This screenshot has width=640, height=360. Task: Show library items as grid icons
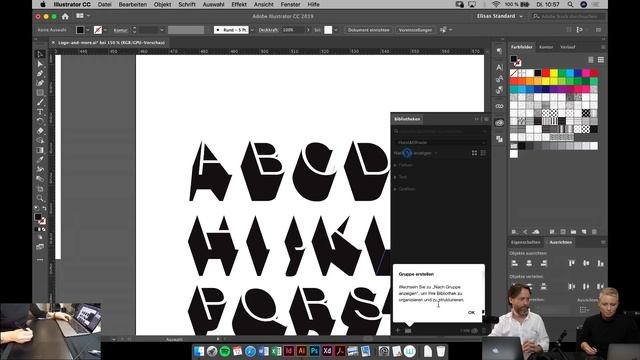coord(474,153)
